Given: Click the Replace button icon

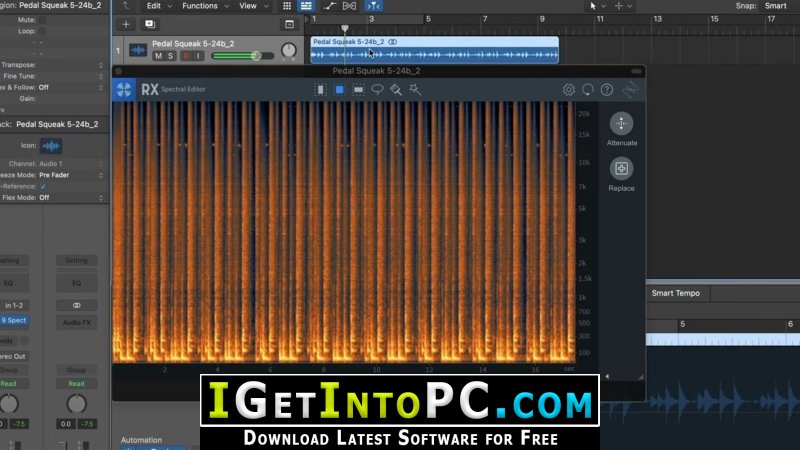Looking at the screenshot, I should (x=621, y=168).
